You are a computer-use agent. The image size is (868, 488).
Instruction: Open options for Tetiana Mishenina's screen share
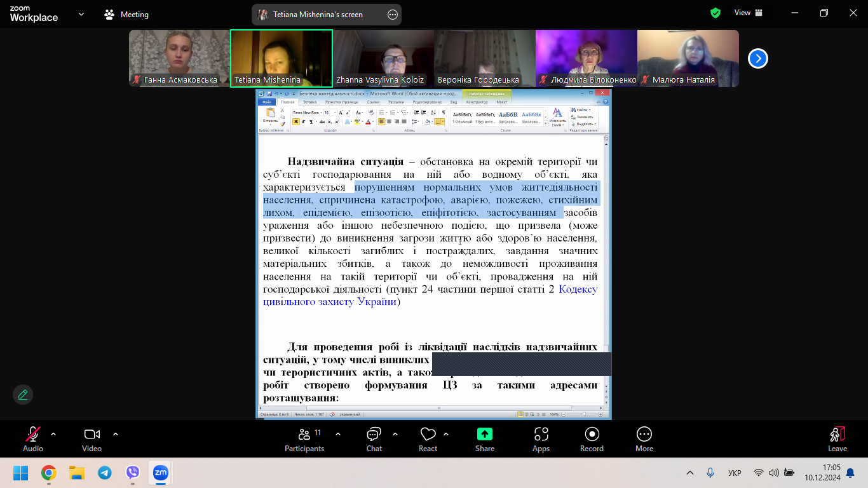(x=393, y=15)
